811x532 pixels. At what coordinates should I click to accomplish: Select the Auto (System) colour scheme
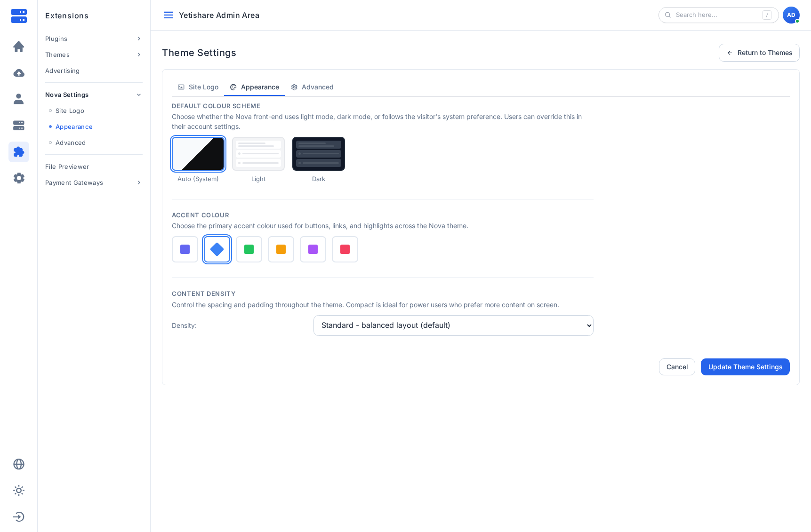tap(198, 154)
